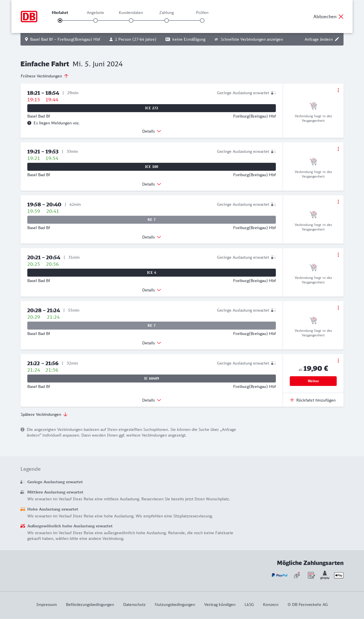Select the Angebote progress step

(x=96, y=20)
